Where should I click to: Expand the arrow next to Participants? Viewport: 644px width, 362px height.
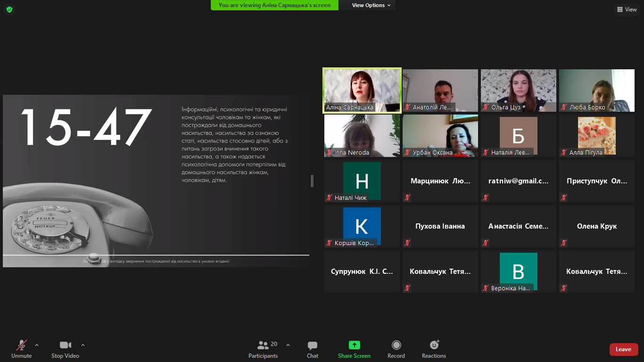[288, 345]
